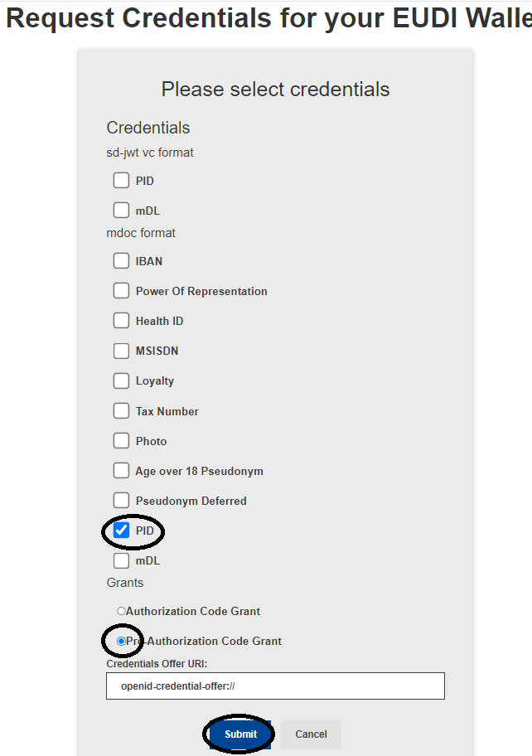The height and width of the screenshot is (756, 532).
Task: Check the MSISDN credential option
Action: 122,351
